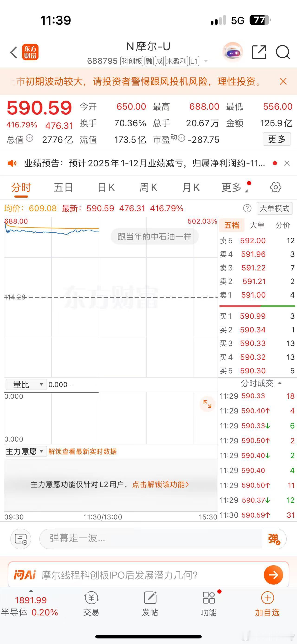This screenshot has height=644, width=297.
Task: Open the 更多 chart period dropdown
Action: pos(235,187)
